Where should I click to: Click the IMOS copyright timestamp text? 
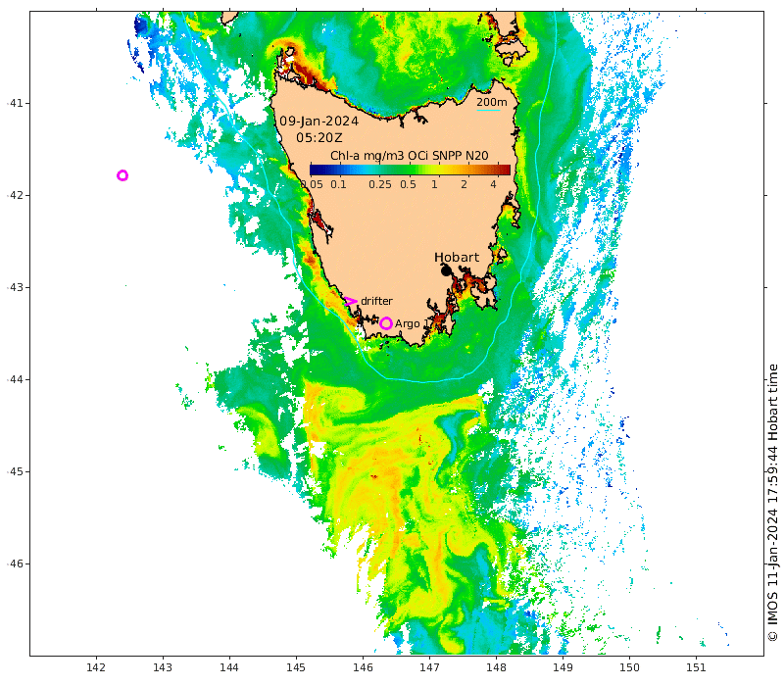click(772, 503)
